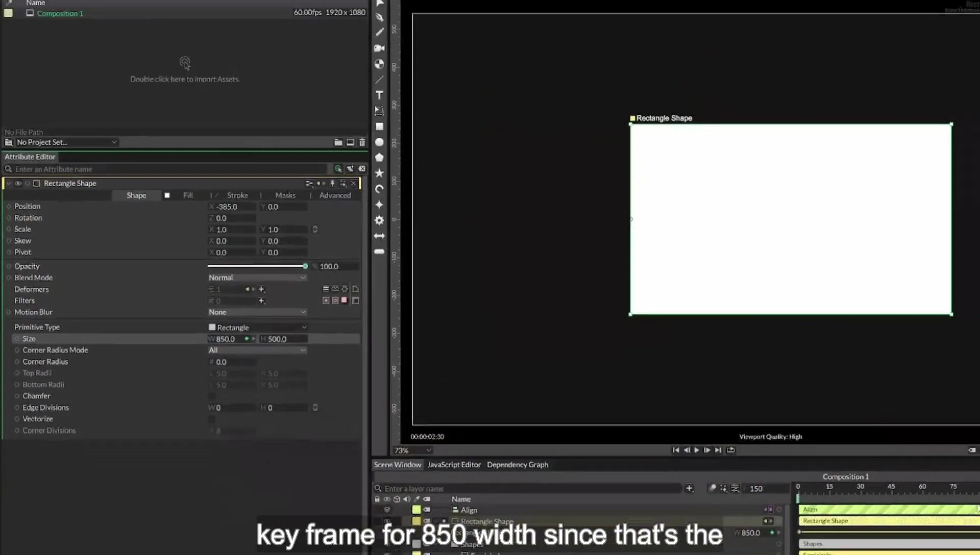Open the JavaScript Editor tab
The width and height of the screenshot is (980, 555).
coord(454,465)
